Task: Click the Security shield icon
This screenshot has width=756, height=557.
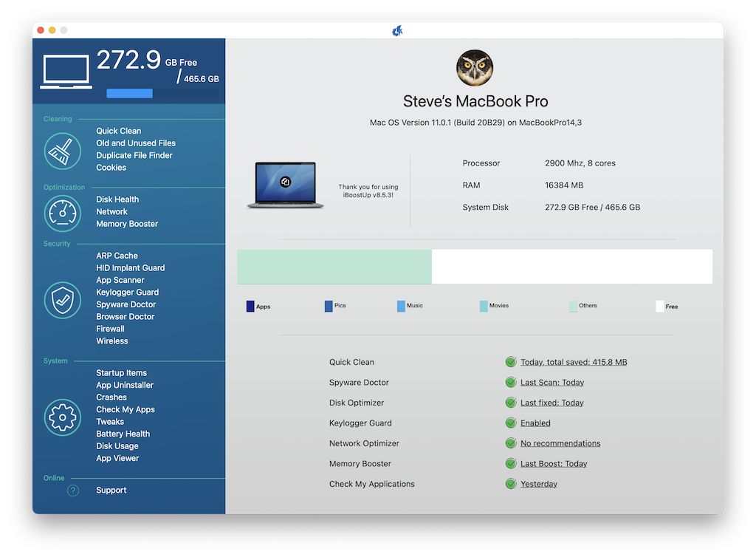Action: pos(62,300)
